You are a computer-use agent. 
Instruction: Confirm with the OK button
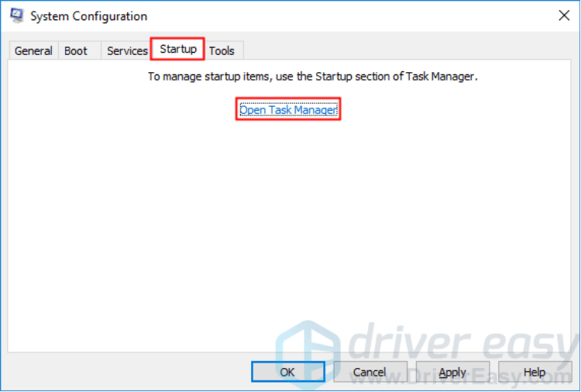pos(288,372)
